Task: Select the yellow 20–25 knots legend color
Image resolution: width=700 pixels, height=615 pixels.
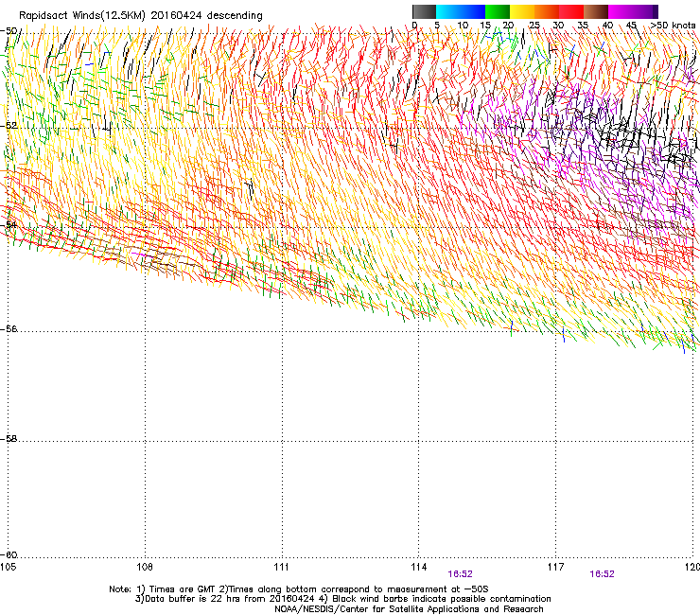Action: pyautogui.click(x=522, y=11)
